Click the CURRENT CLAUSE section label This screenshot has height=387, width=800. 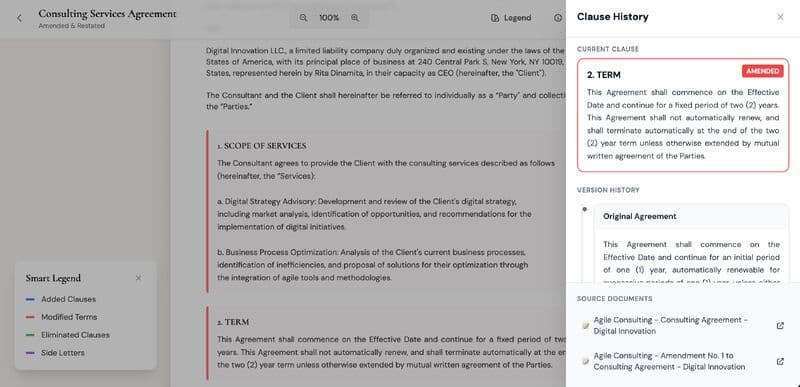click(x=608, y=49)
